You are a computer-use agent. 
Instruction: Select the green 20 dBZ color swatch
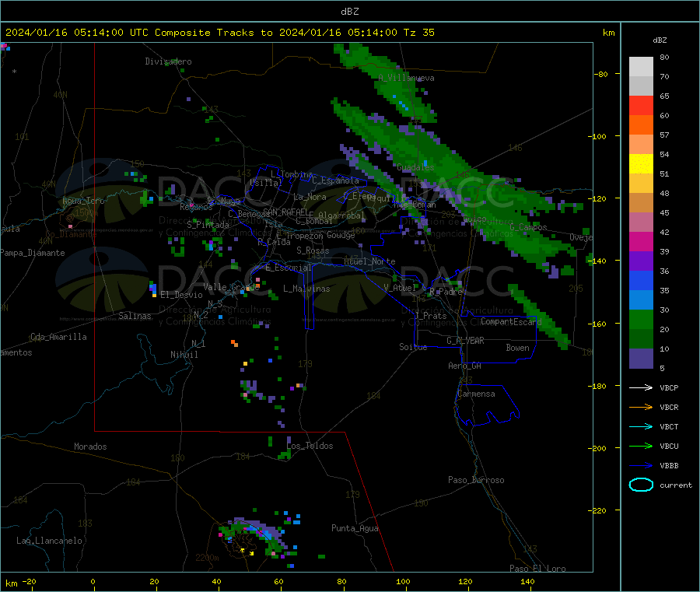(x=641, y=319)
